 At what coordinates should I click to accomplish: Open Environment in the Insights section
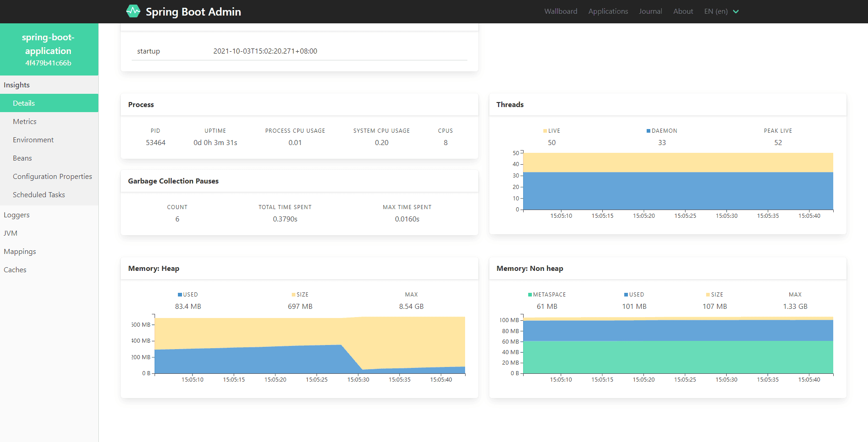coord(33,140)
